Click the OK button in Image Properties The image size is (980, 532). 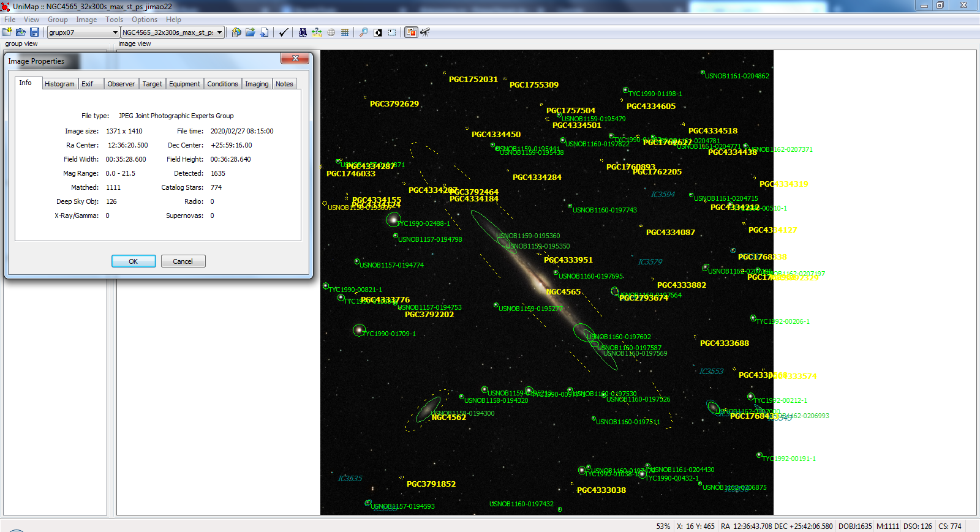[x=134, y=261]
